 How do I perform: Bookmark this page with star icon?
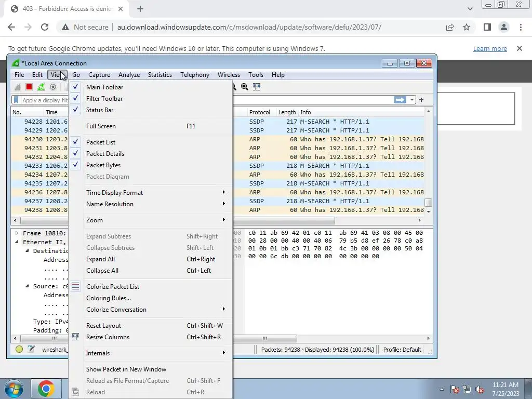(x=467, y=27)
